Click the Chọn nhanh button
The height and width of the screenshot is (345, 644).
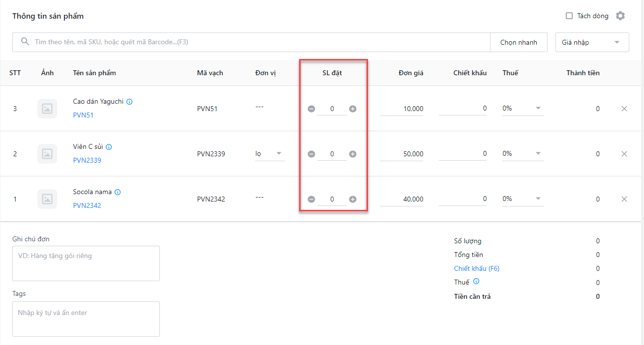pyautogui.click(x=519, y=42)
